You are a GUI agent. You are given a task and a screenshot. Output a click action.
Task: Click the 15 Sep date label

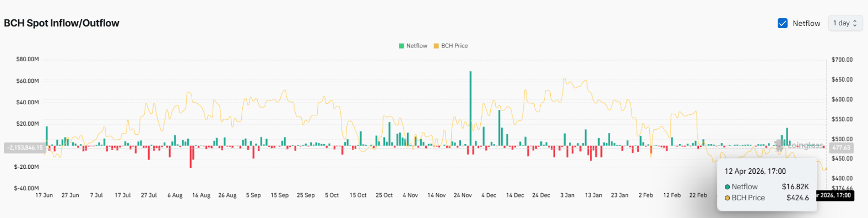[280, 195]
